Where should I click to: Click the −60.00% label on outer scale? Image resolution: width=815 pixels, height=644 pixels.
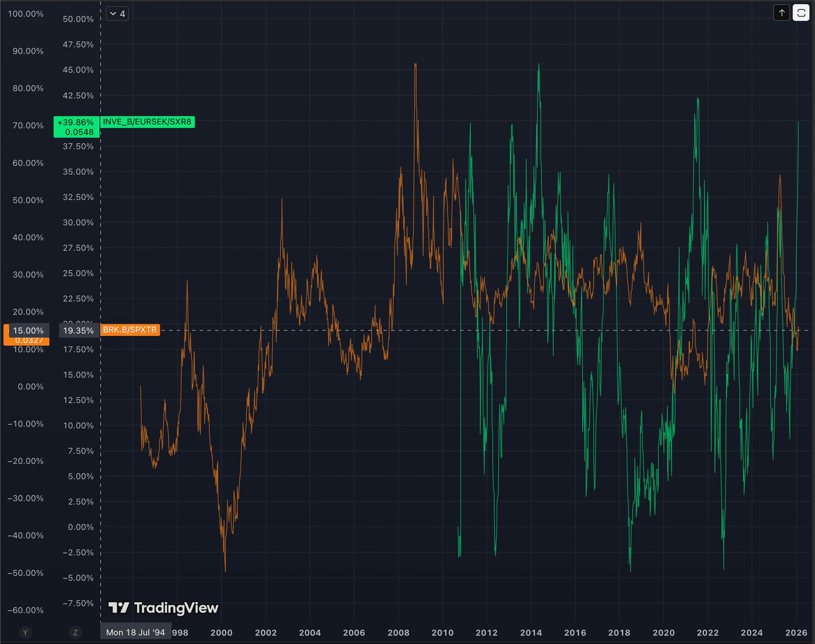pyautogui.click(x=26, y=610)
